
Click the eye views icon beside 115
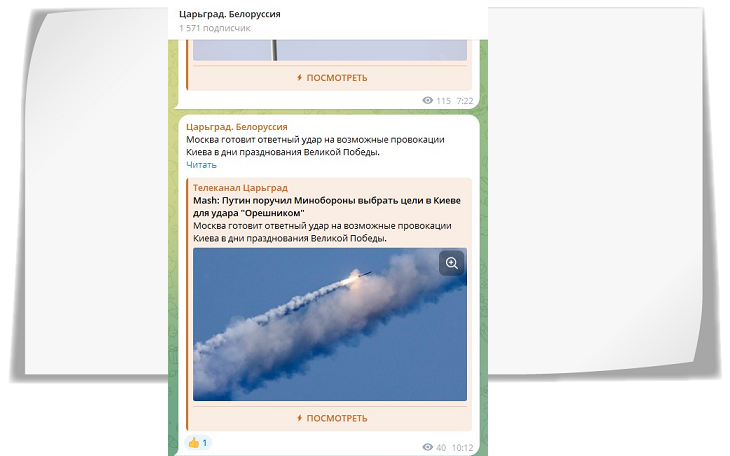coord(428,101)
